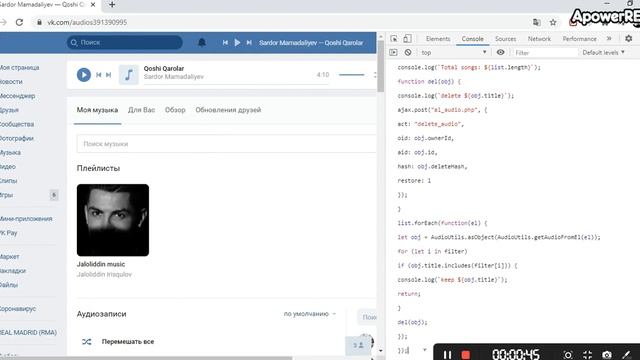Image resolution: width=640 pixels, height=360 pixels.
Task: Open DevTools settings gear
Action: coord(629,38)
